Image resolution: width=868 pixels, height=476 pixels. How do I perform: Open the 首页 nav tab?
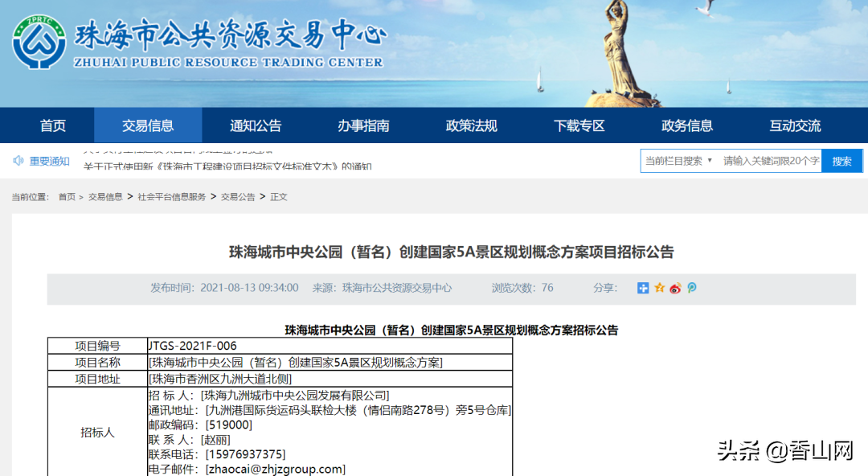click(x=53, y=125)
